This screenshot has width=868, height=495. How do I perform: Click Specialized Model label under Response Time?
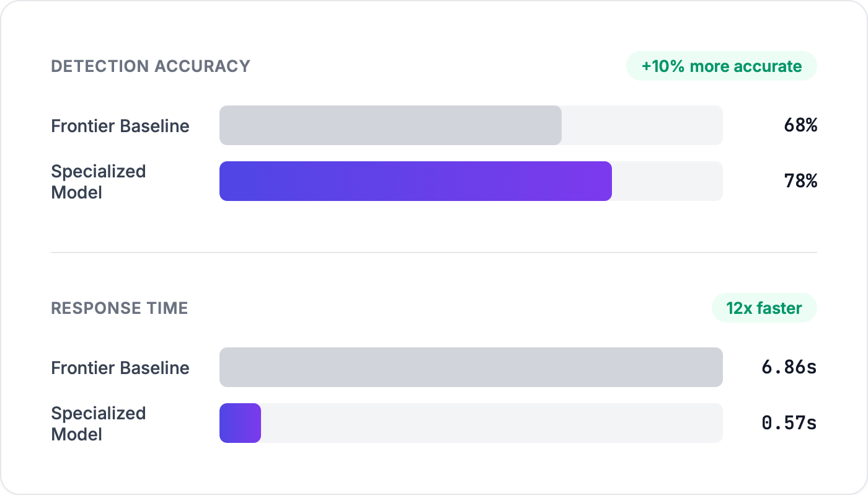point(99,424)
